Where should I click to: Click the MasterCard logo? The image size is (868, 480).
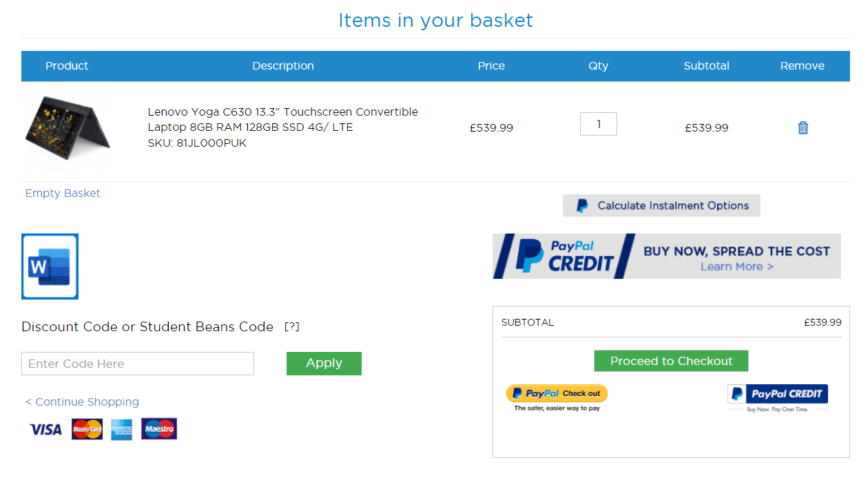click(x=87, y=429)
